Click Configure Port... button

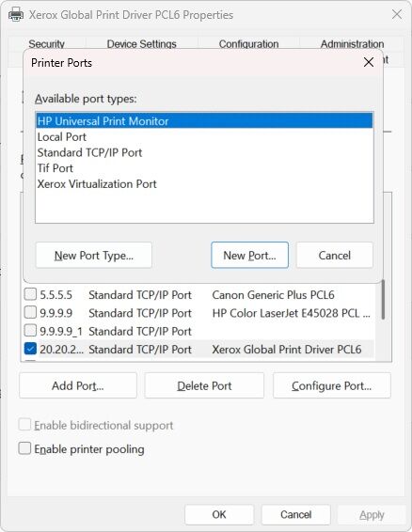331,385
